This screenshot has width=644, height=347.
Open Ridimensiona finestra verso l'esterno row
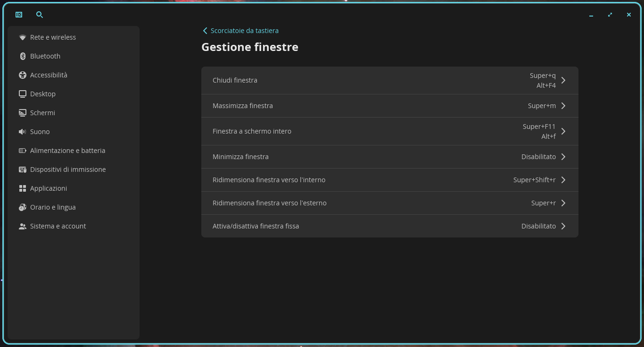[x=390, y=203]
